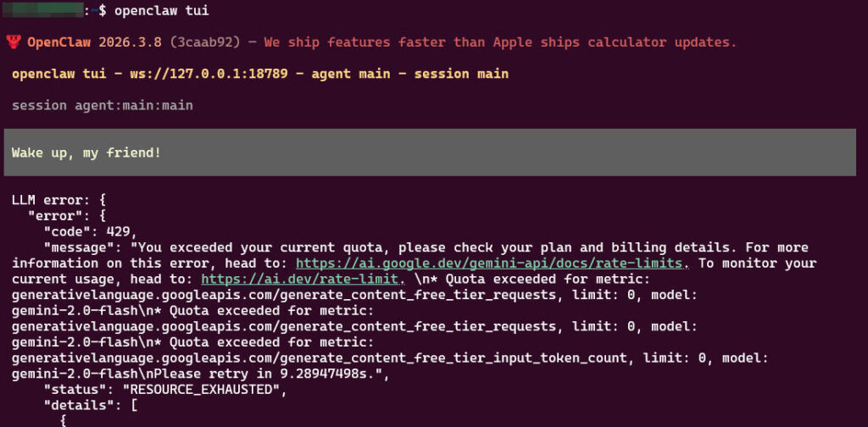Click 'agent main' in the header line

tap(351, 74)
